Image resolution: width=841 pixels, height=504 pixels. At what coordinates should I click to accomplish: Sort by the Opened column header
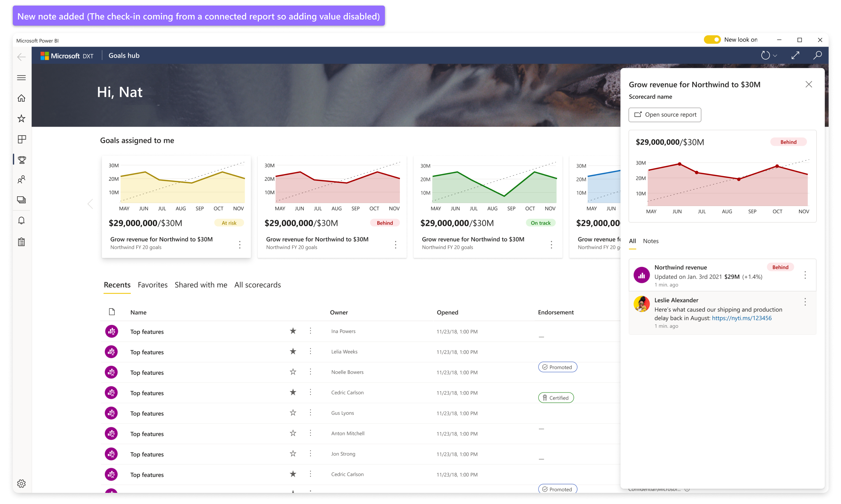pos(447,312)
